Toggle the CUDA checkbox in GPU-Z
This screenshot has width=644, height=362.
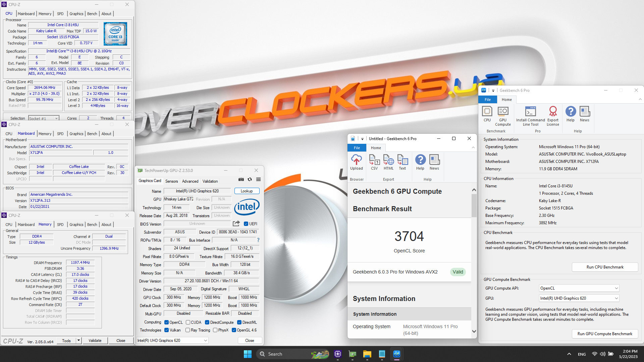coord(188,322)
